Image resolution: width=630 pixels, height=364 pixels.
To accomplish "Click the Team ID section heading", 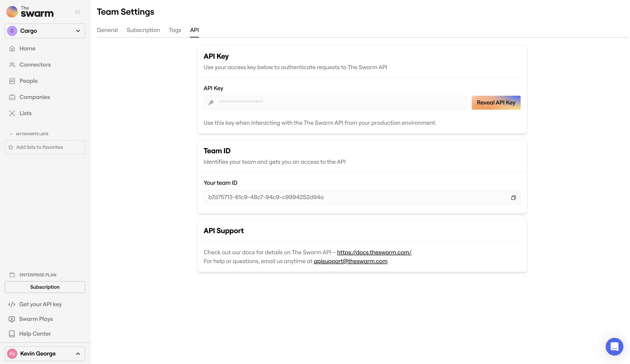I will (x=217, y=151).
